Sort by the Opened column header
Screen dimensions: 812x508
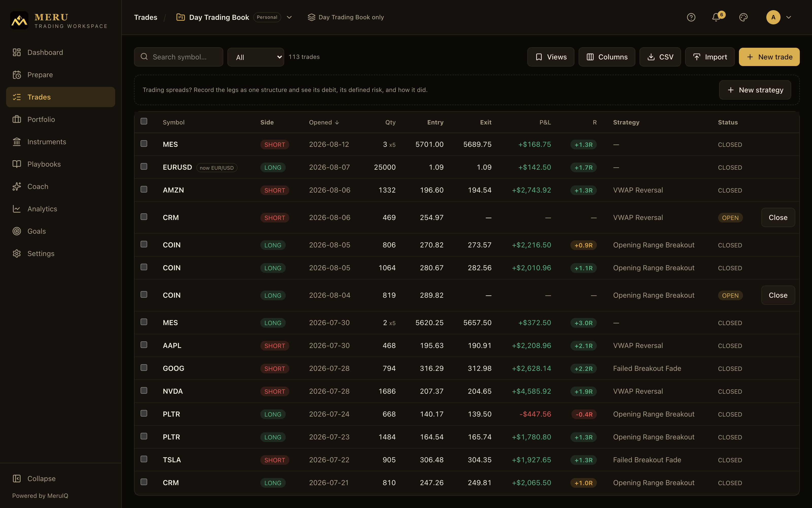coord(324,122)
